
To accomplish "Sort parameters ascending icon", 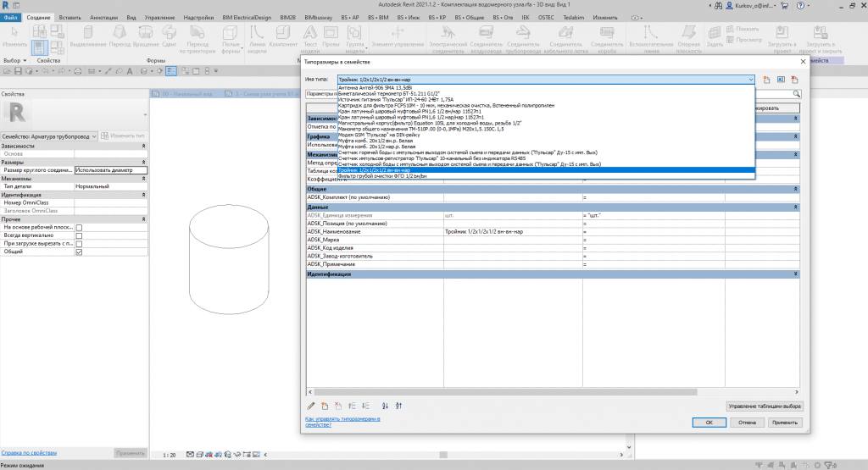I will pos(385,406).
